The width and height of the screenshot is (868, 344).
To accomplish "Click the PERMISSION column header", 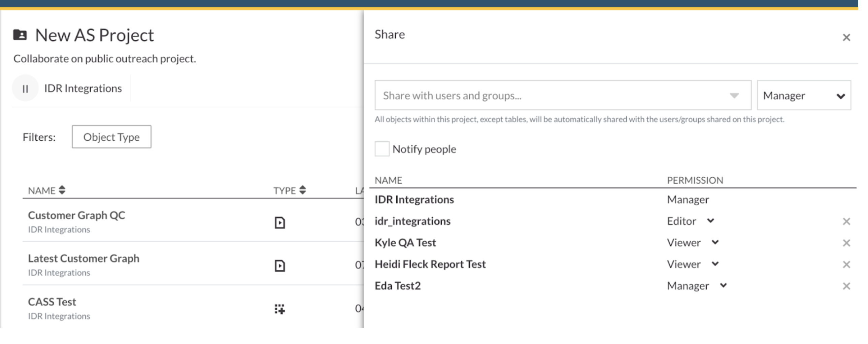I will [x=695, y=180].
